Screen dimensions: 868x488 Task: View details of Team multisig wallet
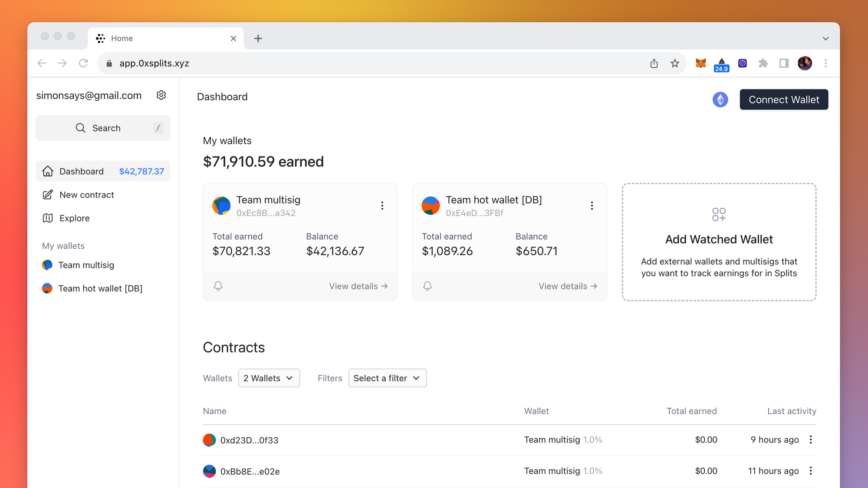click(358, 286)
